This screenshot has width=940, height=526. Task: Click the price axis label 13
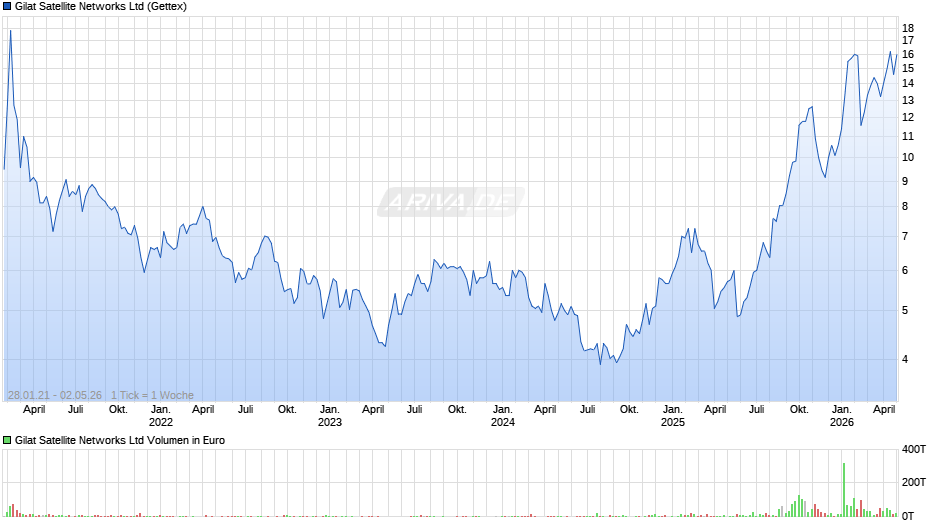pyautogui.click(x=908, y=100)
